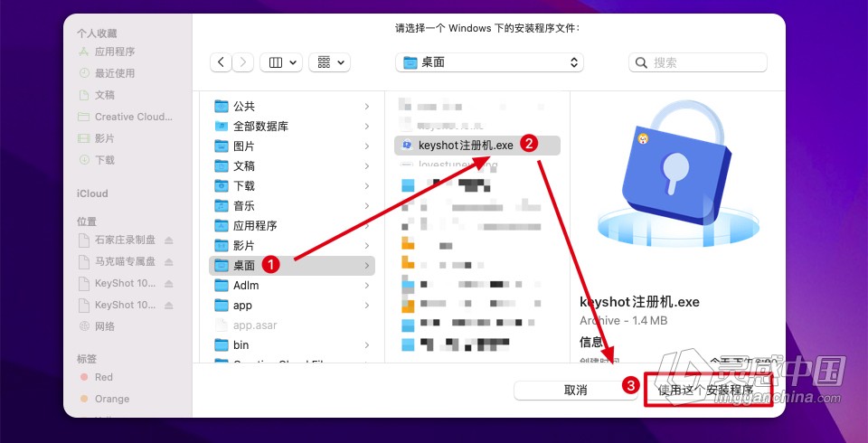Click into the 搜索 search field
Image resolution: width=868 pixels, height=443 pixels.
(697, 62)
